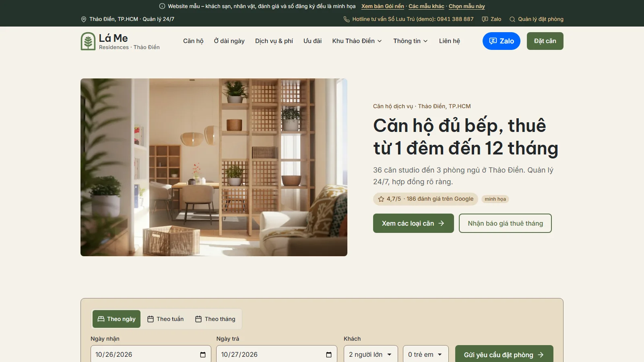644x362 pixels.
Task: Go to Ở dài ngày page
Action: point(229,41)
